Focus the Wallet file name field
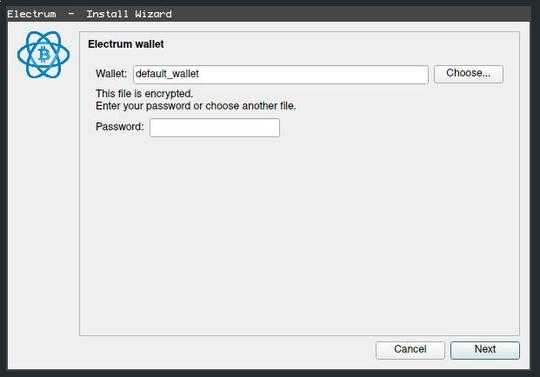The height and width of the screenshot is (377, 540). [x=281, y=74]
